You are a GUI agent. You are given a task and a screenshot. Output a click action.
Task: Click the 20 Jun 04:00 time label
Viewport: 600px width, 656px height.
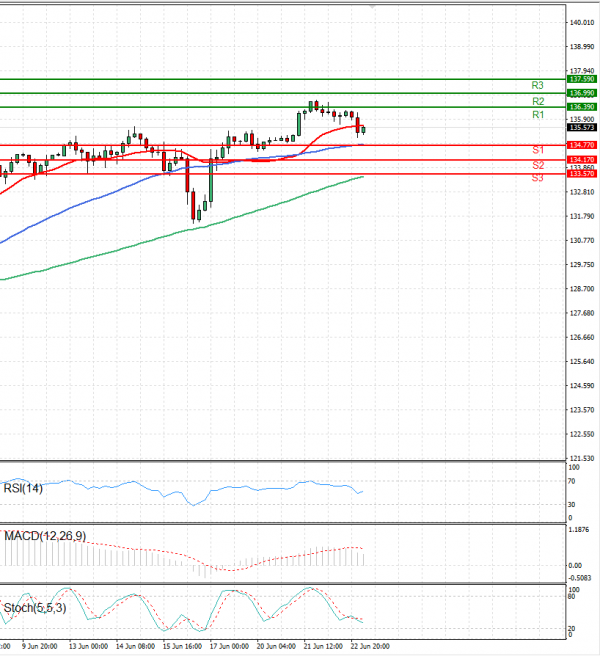click(x=276, y=646)
